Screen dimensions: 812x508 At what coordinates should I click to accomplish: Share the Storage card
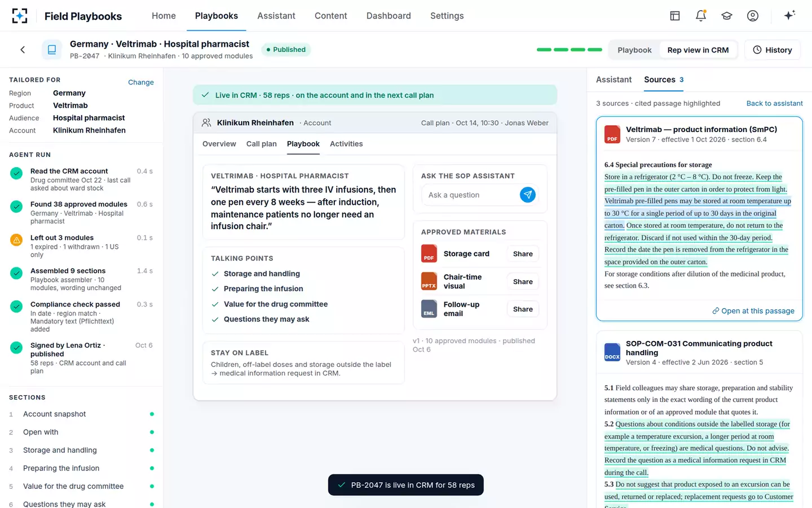[x=523, y=254]
